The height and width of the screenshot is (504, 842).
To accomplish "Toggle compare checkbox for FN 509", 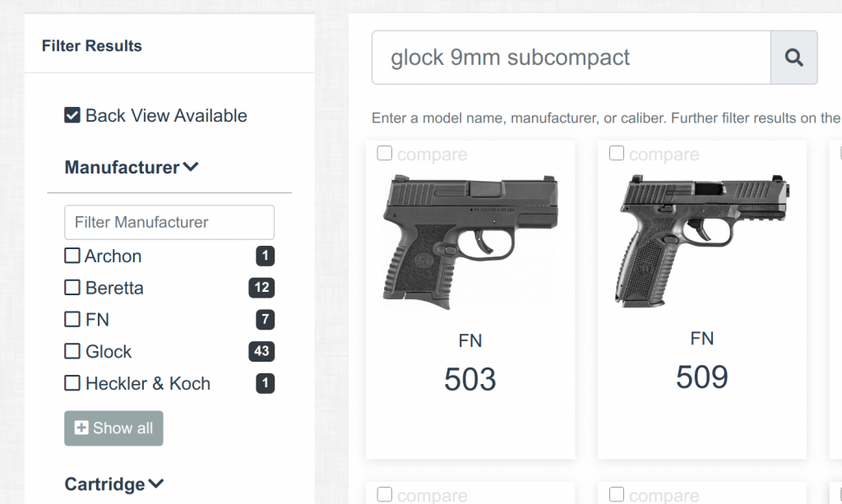I will 617,154.
